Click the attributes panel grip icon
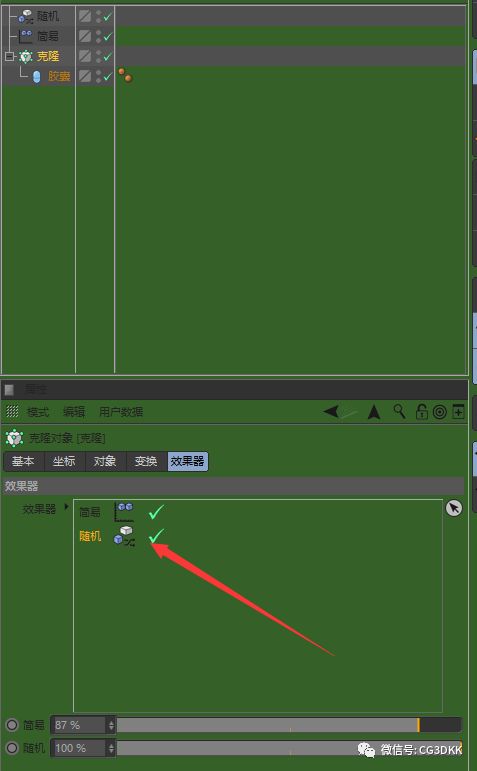Viewport: 477px width, 771px height. pyautogui.click(x=9, y=390)
